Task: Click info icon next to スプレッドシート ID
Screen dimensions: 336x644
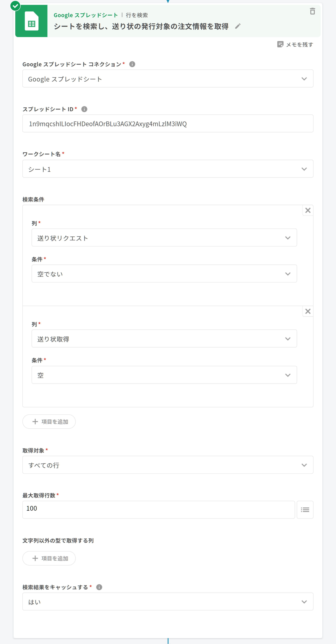Action: point(84,109)
